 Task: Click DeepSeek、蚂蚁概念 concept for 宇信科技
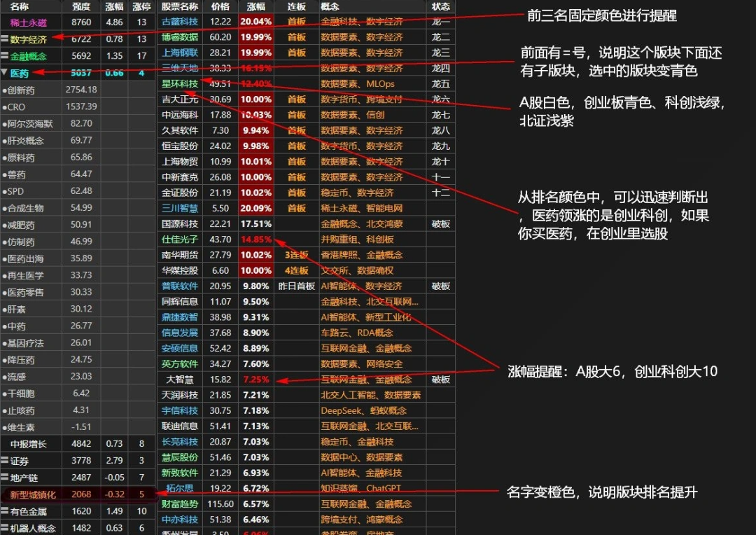pyautogui.click(x=363, y=410)
